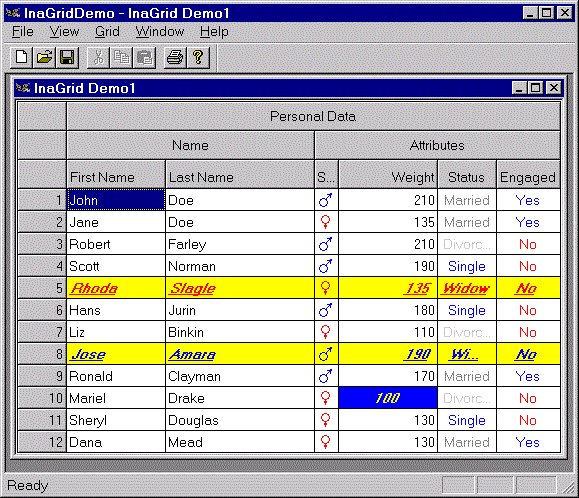
Task: Select row header number 8
Action: (x=42, y=354)
